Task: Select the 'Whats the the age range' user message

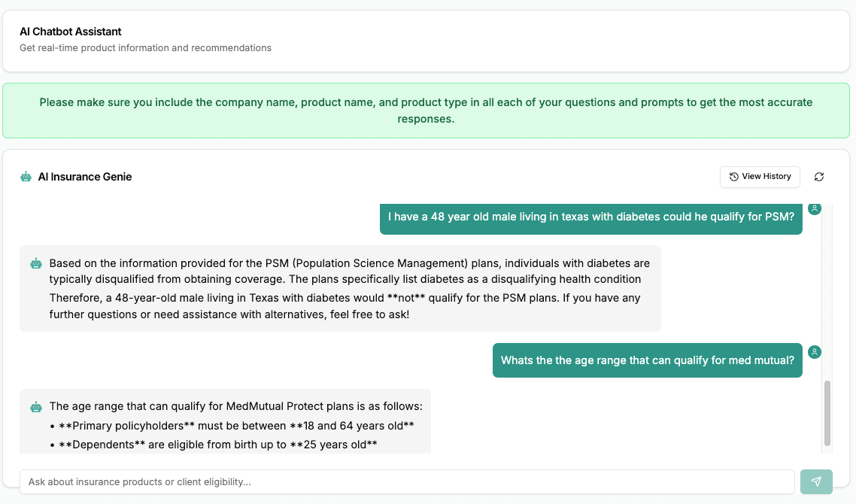Action: click(647, 360)
